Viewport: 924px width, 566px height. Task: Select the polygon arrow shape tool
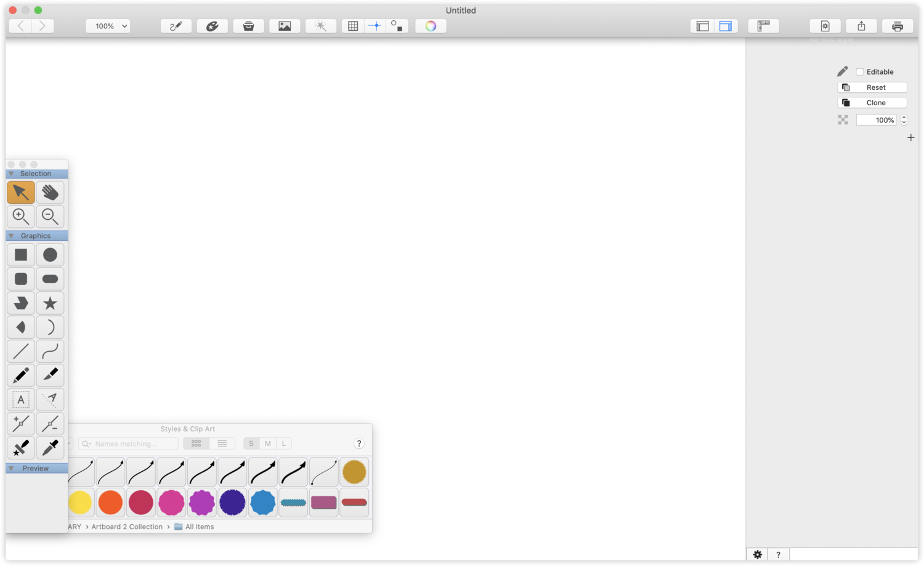pos(21,303)
